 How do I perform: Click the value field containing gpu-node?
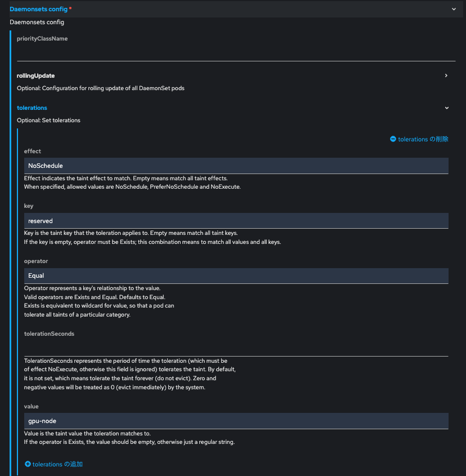tap(236, 421)
